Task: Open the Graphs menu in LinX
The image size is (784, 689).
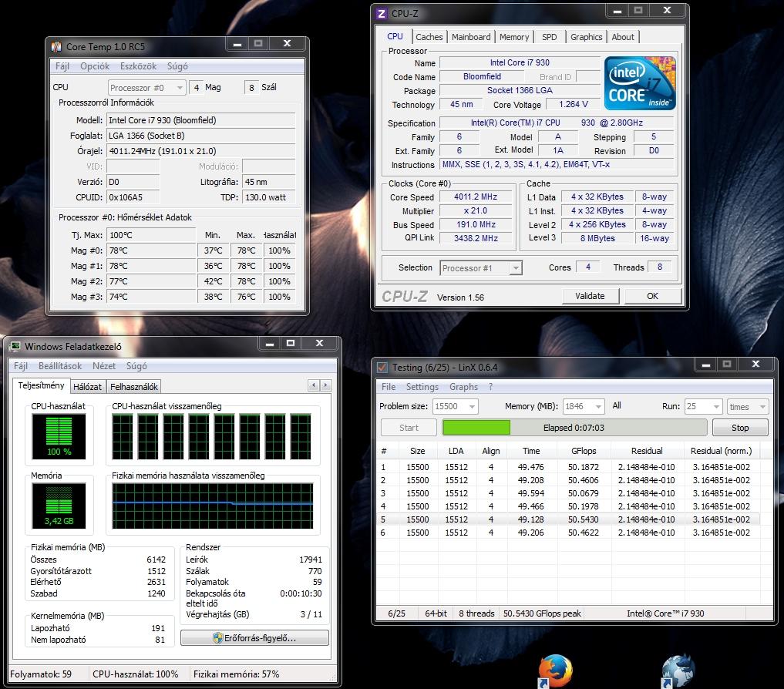Action: click(x=463, y=387)
